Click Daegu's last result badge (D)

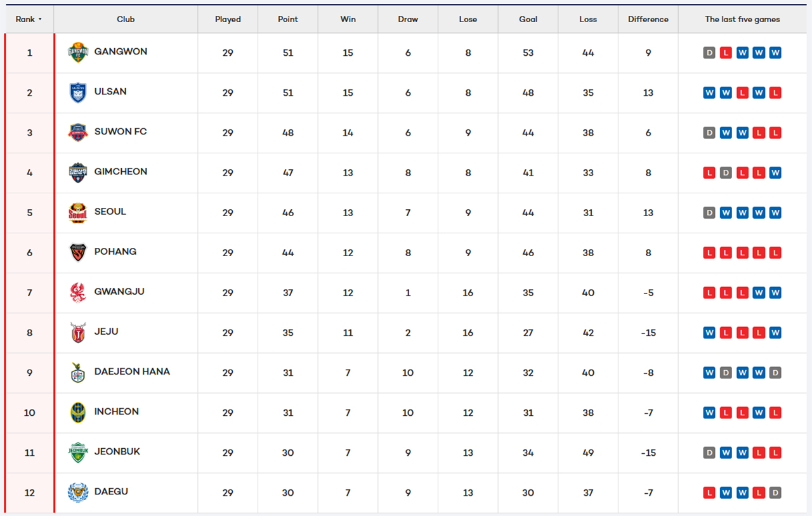point(775,493)
